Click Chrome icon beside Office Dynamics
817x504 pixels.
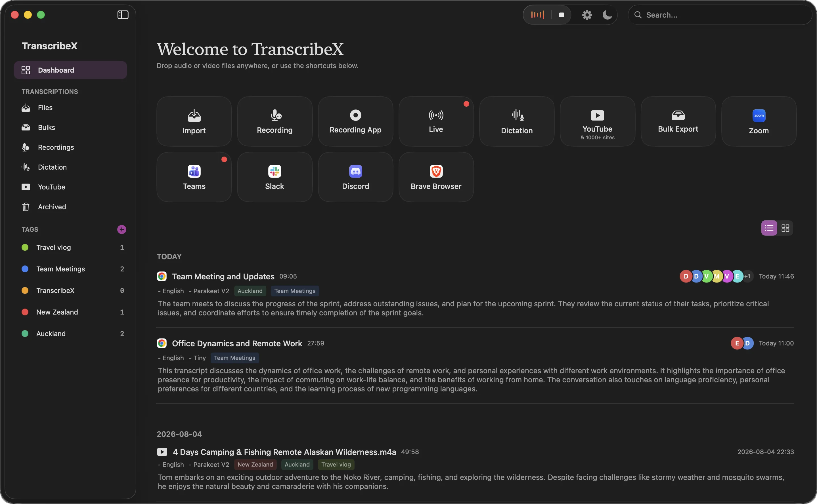click(162, 343)
